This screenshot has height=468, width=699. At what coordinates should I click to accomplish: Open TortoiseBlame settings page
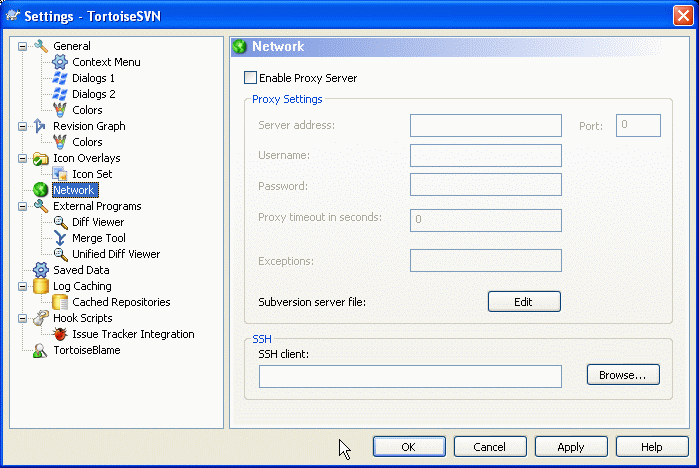pyautogui.click(x=87, y=350)
